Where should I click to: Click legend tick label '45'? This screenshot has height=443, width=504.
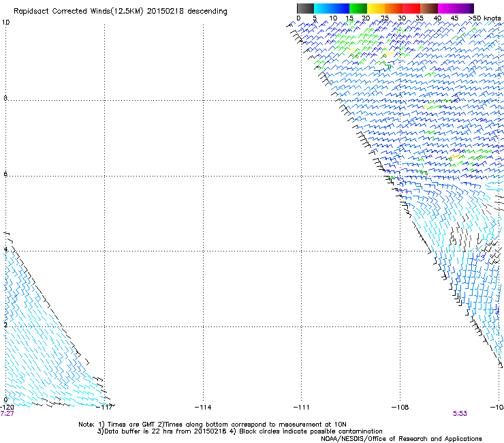[454, 18]
